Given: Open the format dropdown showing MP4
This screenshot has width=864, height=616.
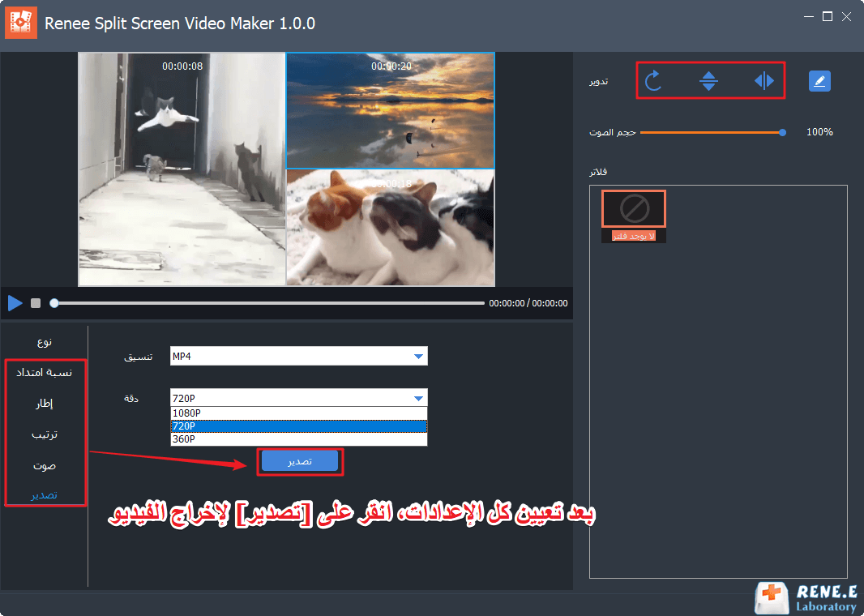Looking at the screenshot, I should (298, 356).
